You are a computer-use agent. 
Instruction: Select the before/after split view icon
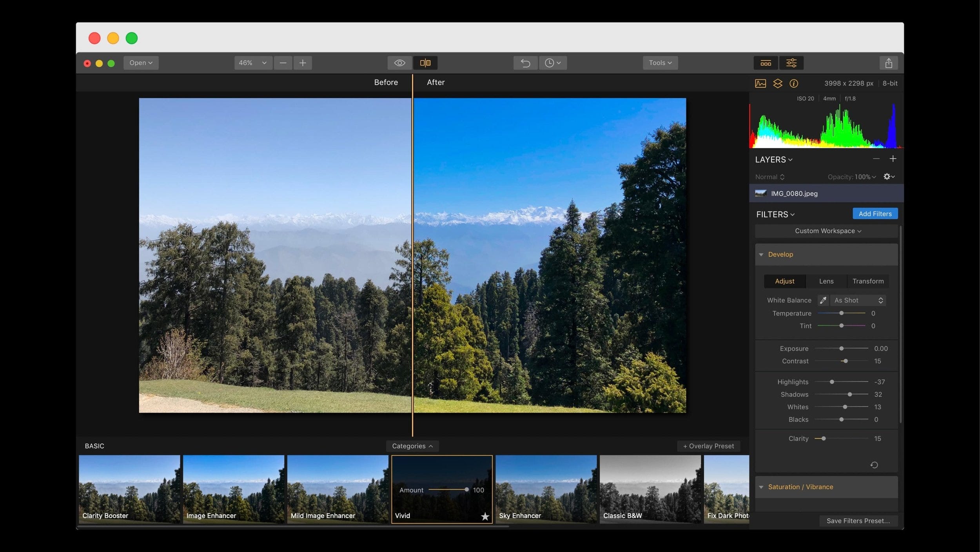425,62
